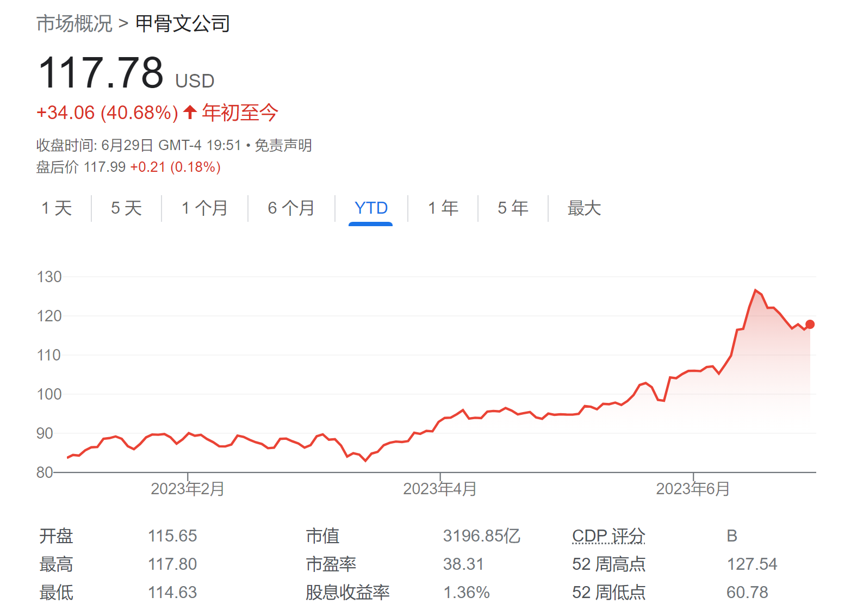
Task: Click the 开盘 value 115.65
Action: pyautogui.click(x=172, y=536)
